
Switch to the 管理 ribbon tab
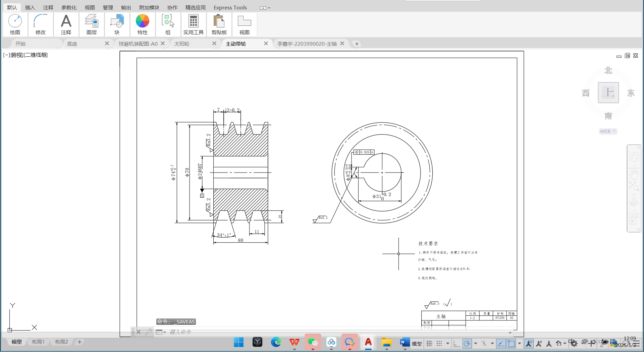pos(108,7)
